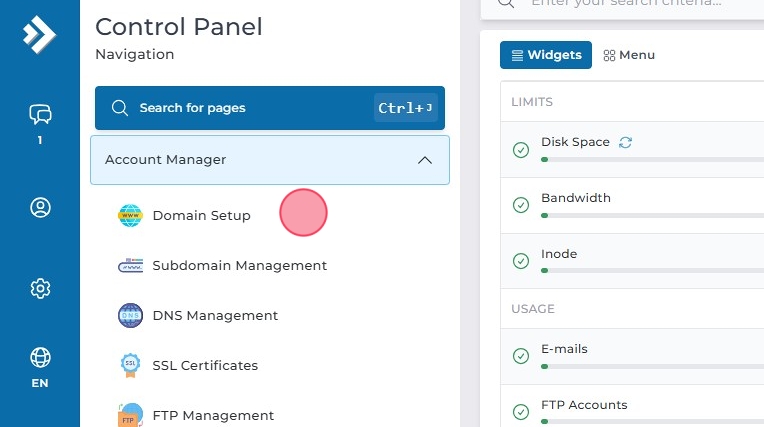Switch to the Menu view
This screenshot has height=427, width=764.
click(629, 55)
